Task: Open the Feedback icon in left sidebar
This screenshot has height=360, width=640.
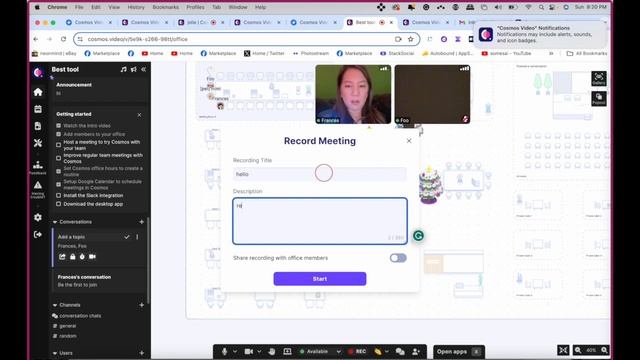Action: pyautogui.click(x=38, y=167)
